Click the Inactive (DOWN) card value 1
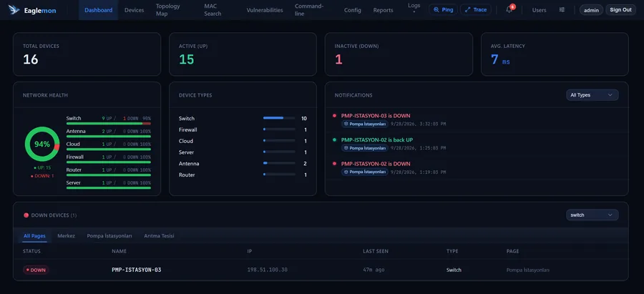This screenshot has height=294, width=644. pyautogui.click(x=338, y=59)
